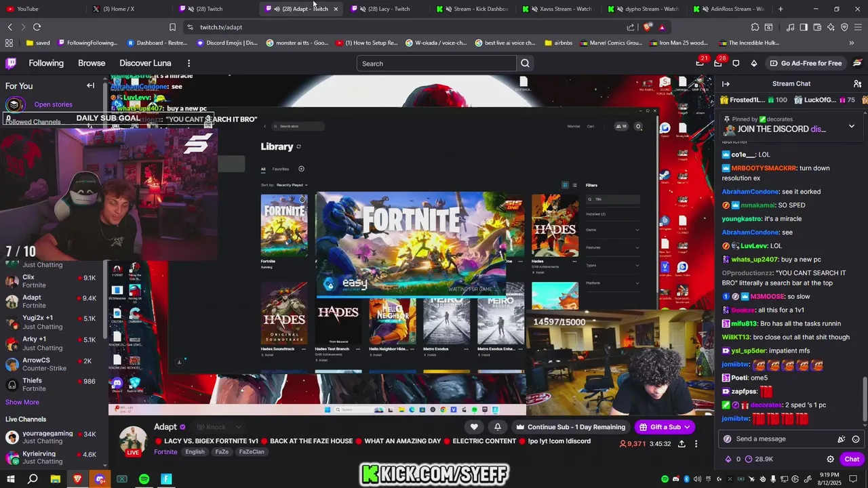
Task: Open yourragegaming live channel
Action: (52, 437)
